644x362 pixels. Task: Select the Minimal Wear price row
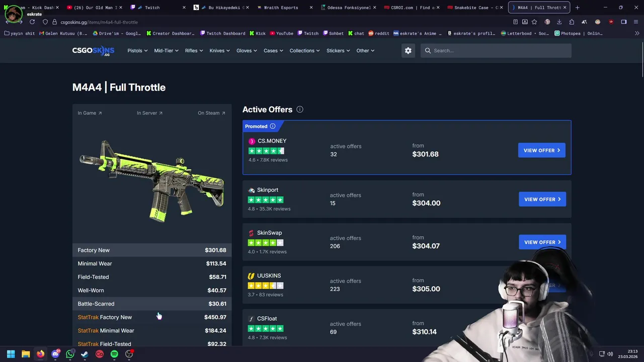coord(152,263)
